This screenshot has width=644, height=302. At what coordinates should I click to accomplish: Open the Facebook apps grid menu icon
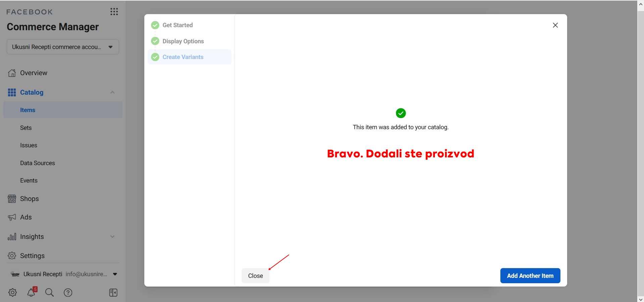[114, 12]
